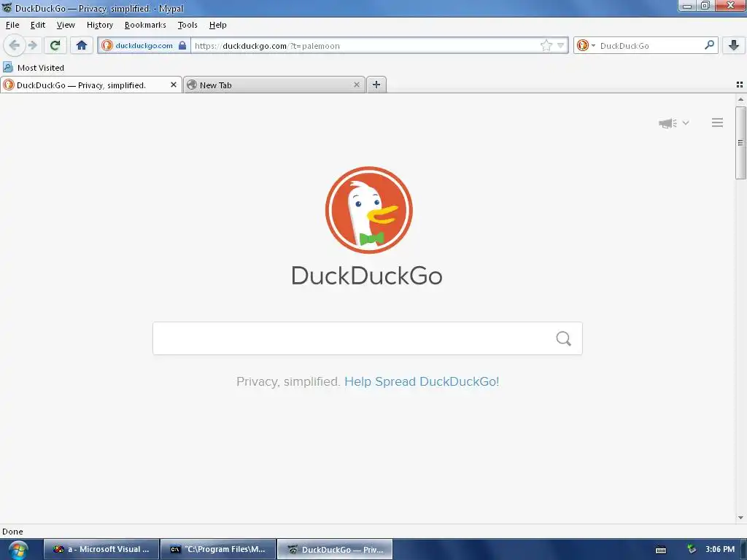Open the Edit menu
The height and width of the screenshot is (560, 747).
[x=38, y=25]
